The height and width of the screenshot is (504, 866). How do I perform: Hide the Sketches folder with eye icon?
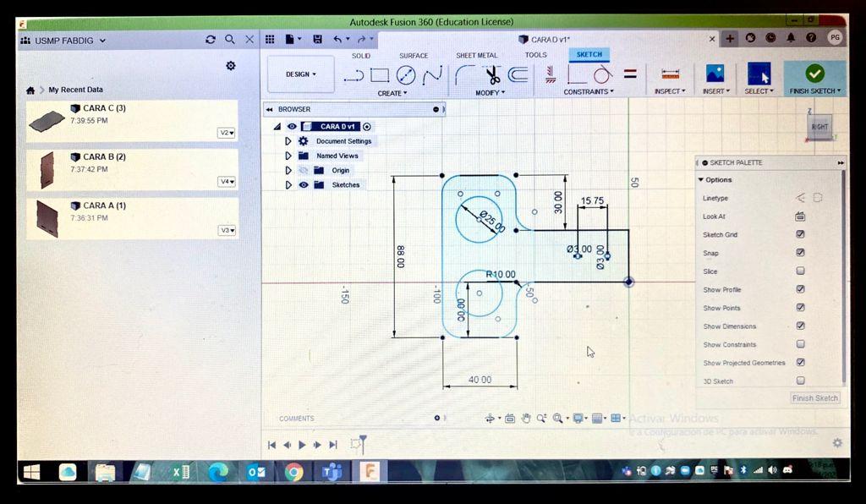point(304,185)
